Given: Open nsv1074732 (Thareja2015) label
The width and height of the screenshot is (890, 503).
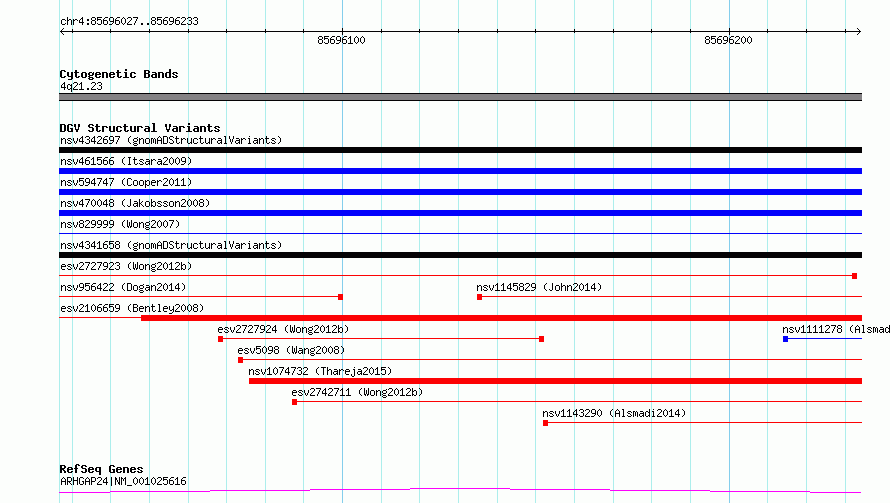Looking at the screenshot, I should [x=320, y=371].
